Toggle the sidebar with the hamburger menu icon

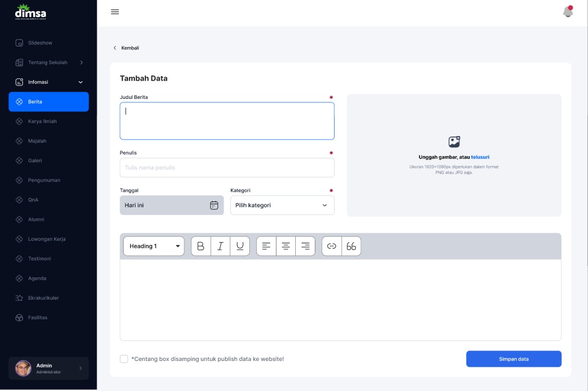[115, 12]
